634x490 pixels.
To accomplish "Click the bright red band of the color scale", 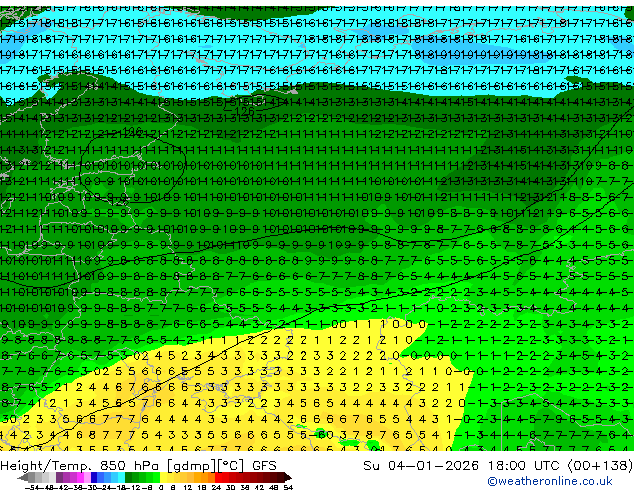I will click(218, 478).
